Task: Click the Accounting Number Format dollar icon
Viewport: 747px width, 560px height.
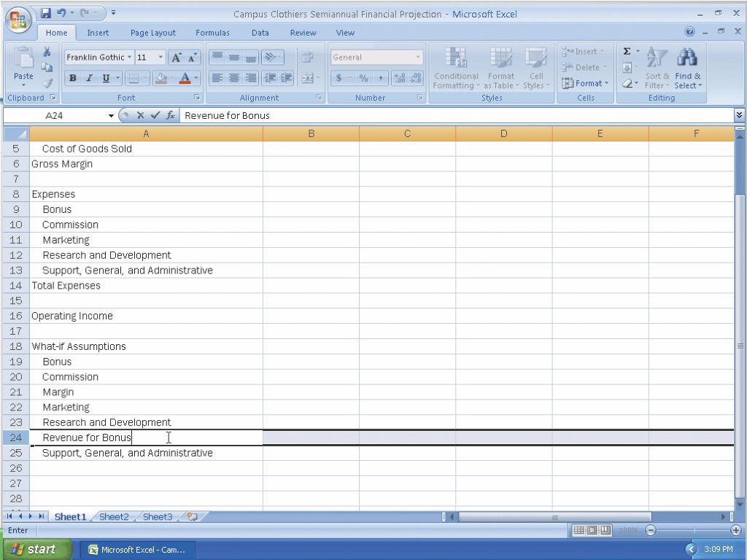Action: [x=338, y=77]
